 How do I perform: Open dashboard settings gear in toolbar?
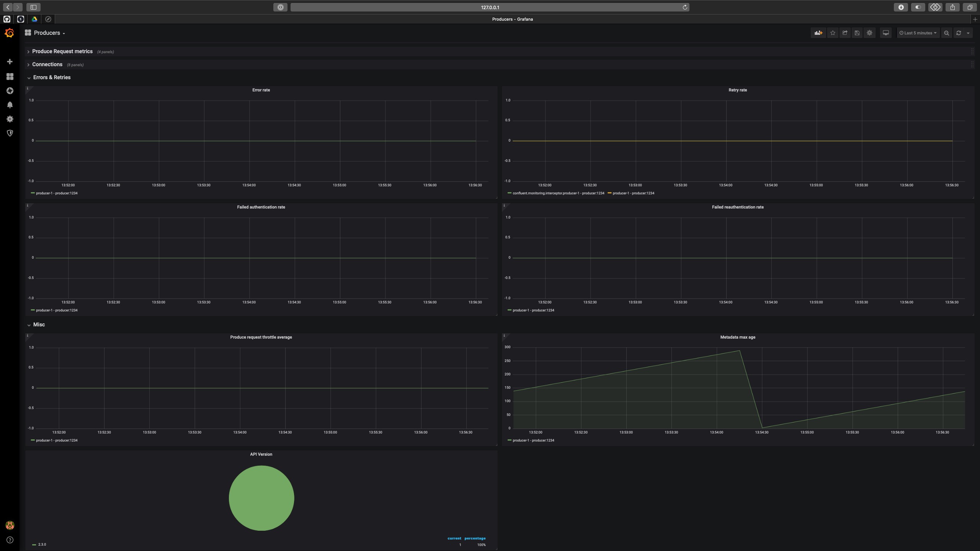tap(869, 33)
